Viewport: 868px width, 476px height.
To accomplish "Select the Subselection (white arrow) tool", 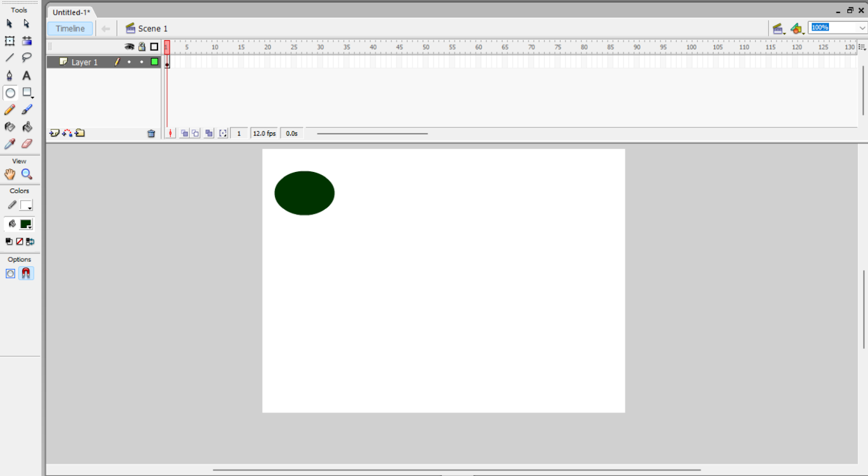I will click(27, 23).
